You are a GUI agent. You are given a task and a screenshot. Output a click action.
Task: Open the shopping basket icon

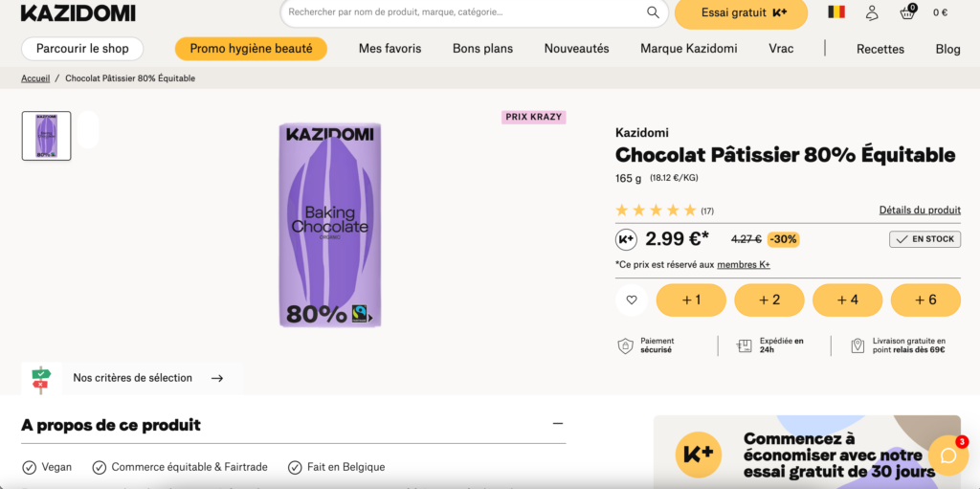(906, 12)
